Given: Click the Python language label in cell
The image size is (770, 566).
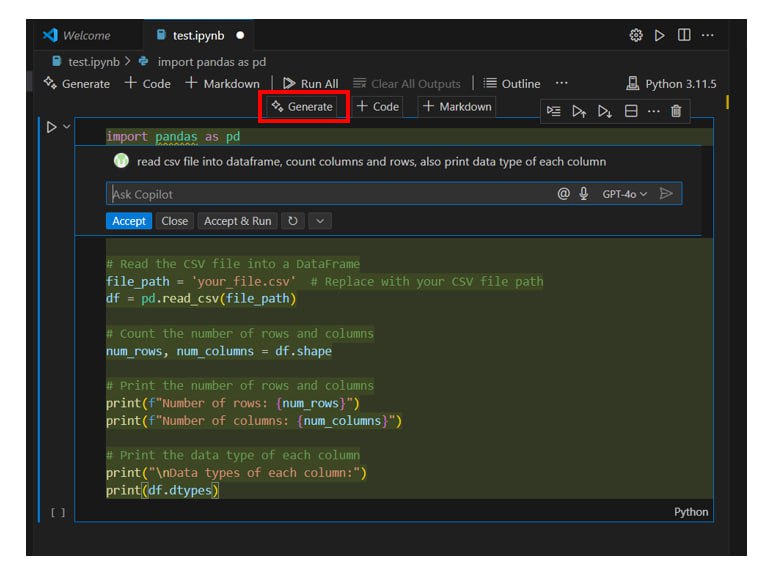Looking at the screenshot, I should (x=690, y=512).
